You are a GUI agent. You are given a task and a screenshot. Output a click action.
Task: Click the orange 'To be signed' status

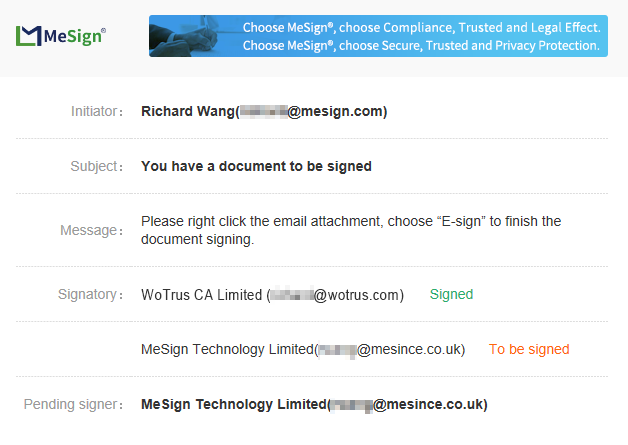[x=529, y=349]
